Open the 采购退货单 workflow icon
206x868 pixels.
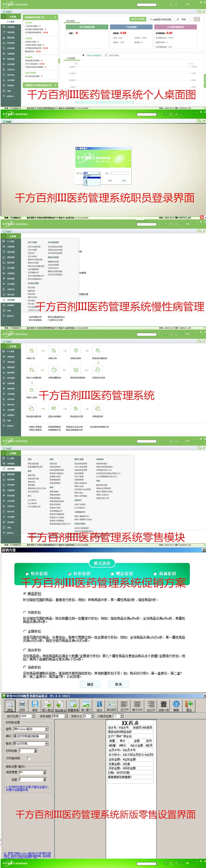point(98,409)
